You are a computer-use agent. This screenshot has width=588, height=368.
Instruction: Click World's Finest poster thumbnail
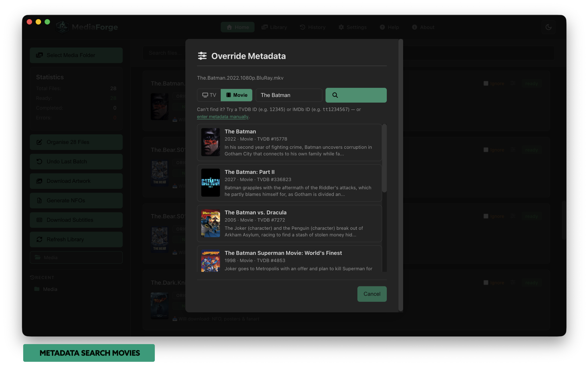coord(210,261)
